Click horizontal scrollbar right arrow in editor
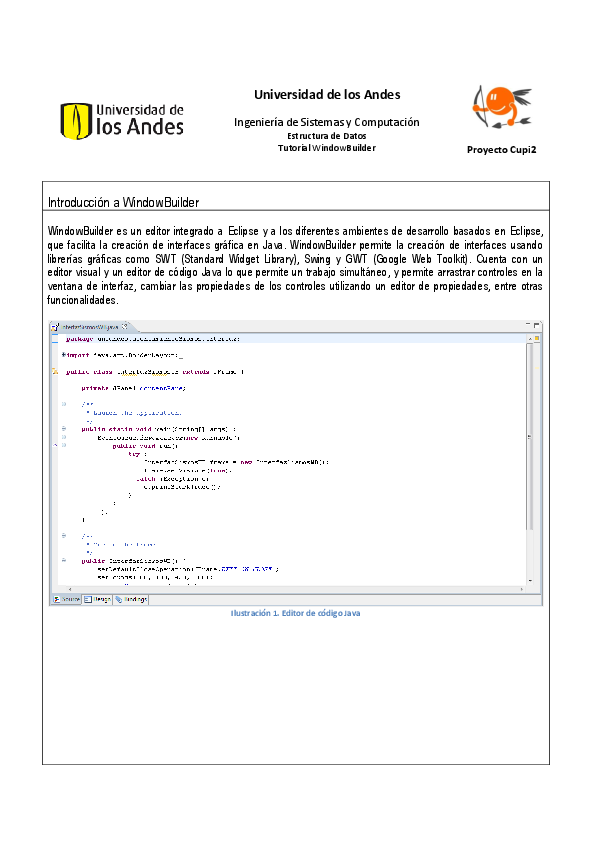The height and width of the screenshot is (842, 595). pyautogui.click(x=521, y=589)
